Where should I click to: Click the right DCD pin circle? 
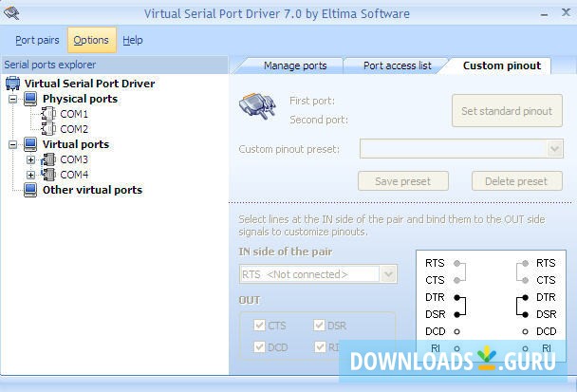coord(525,331)
